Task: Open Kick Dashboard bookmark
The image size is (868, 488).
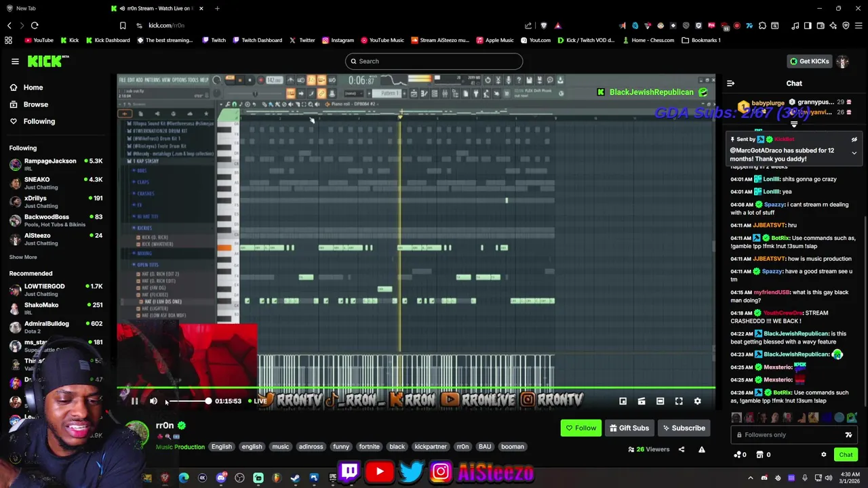Action: click(107, 40)
